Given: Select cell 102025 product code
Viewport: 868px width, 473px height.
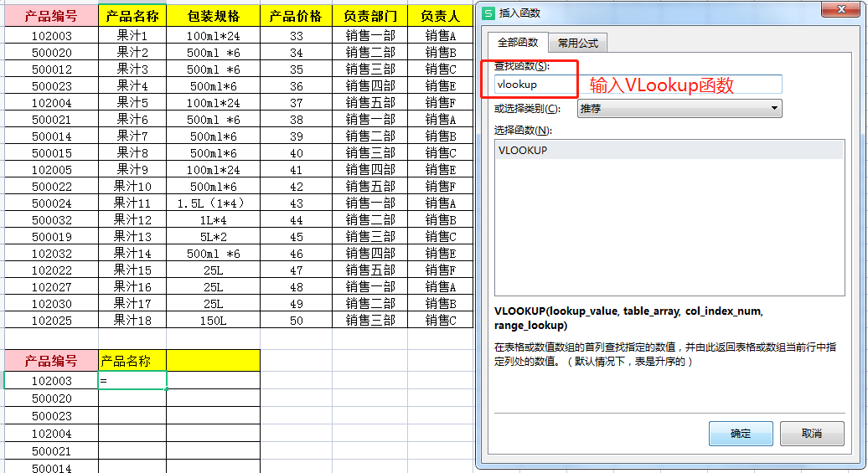Looking at the screenshot, I should 51,321.
